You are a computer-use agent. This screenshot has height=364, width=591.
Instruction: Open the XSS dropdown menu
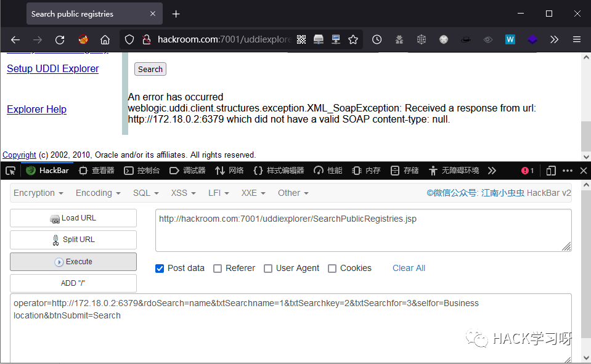(183, 193)
